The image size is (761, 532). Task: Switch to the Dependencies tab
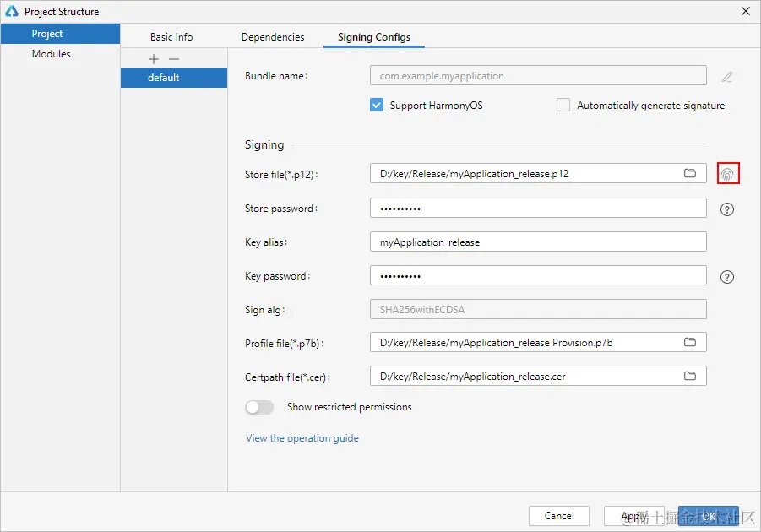pos(273,37)
